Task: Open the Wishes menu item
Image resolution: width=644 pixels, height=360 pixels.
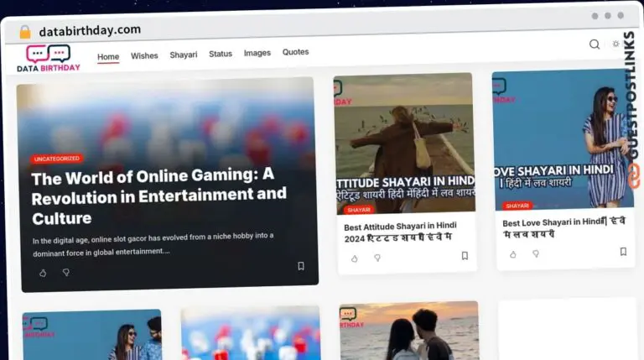Action: (144, 56)
